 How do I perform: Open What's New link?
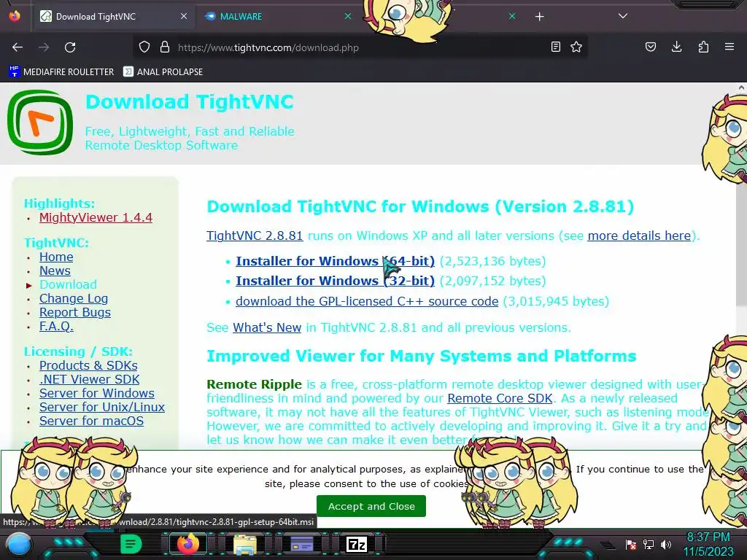pos(267,327)
